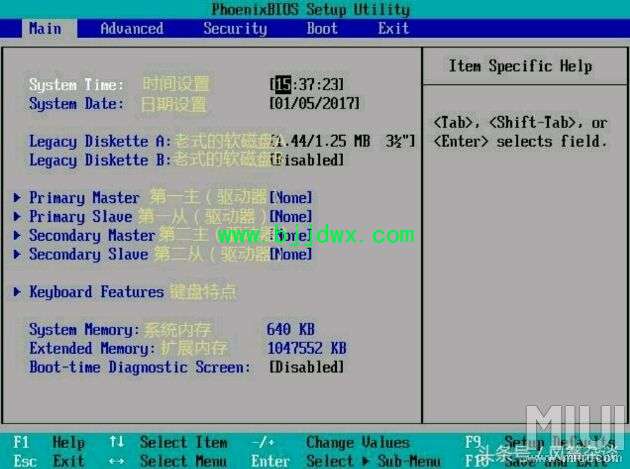Click the Item Specific Help heading
The image size is (630, 469).
[520, 66]
